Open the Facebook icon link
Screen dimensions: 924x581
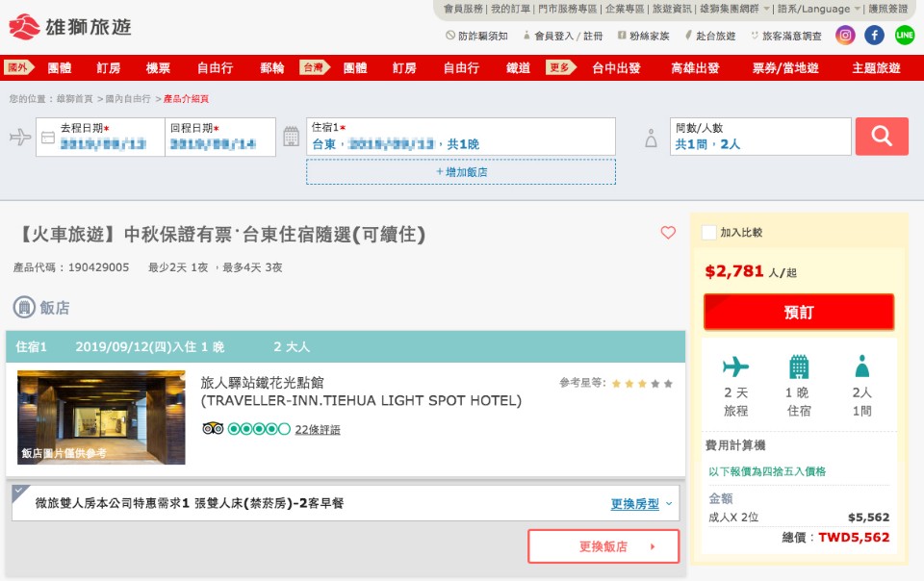pos(875,36)
